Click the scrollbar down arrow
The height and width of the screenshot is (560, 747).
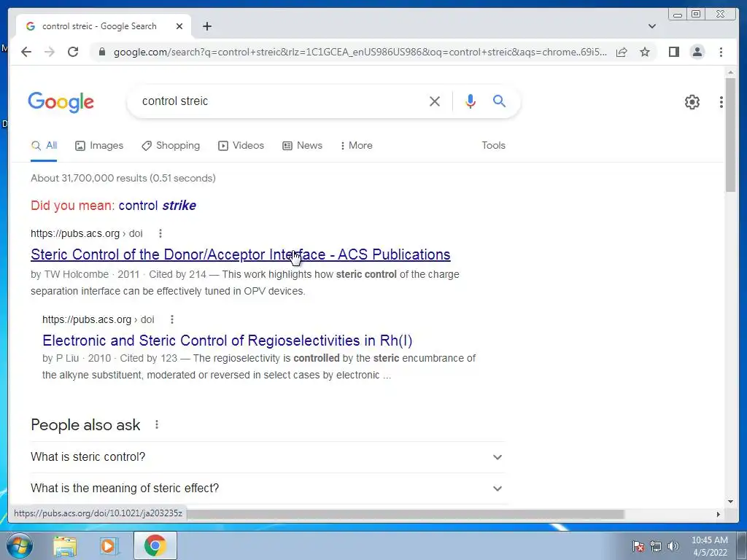tap(730, 502)
